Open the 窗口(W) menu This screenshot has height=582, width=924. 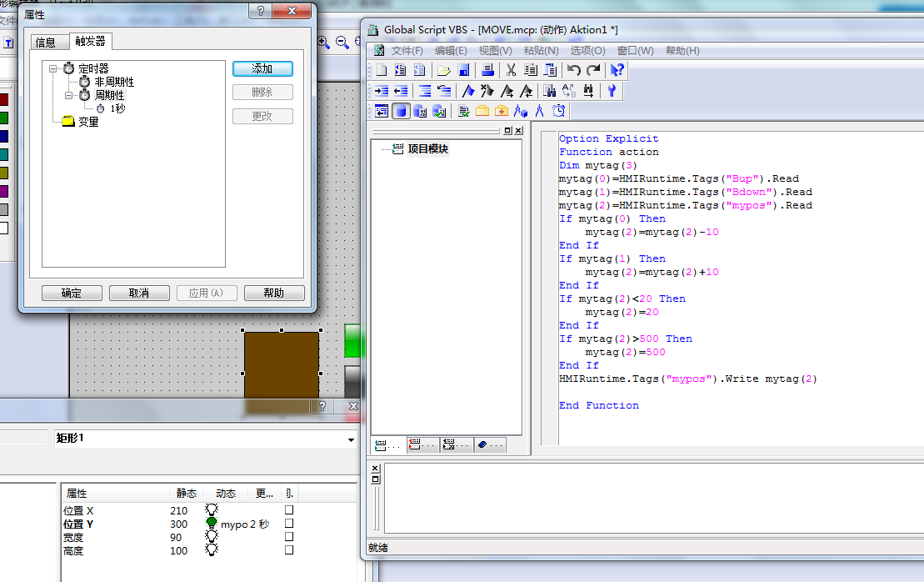click(x=635, y=51)
